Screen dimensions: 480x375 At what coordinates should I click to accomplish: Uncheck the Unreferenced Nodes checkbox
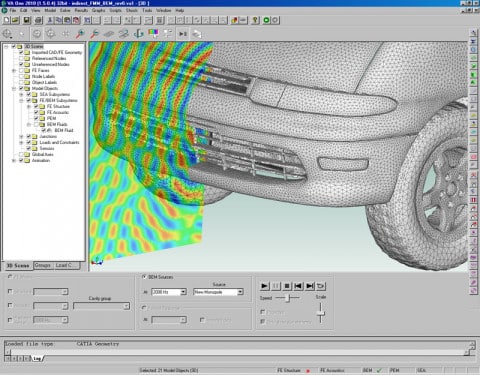[21, 64]
